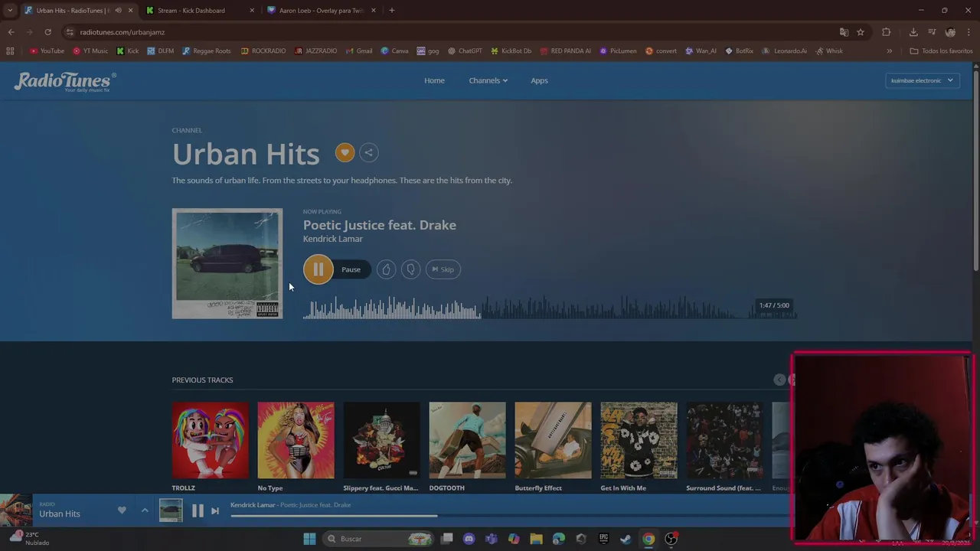Share the Urban Hits channel
The image size is (980, 551).
point(368,152)
